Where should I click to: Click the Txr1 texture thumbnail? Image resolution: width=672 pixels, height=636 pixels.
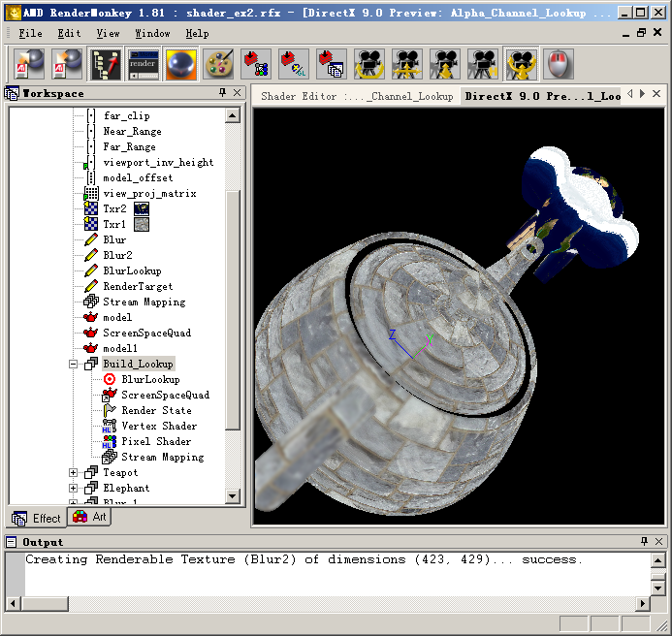coord(142,225)
